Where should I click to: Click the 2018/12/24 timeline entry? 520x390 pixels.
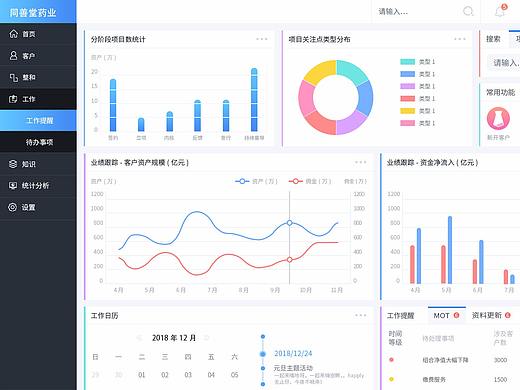[293, 354]
